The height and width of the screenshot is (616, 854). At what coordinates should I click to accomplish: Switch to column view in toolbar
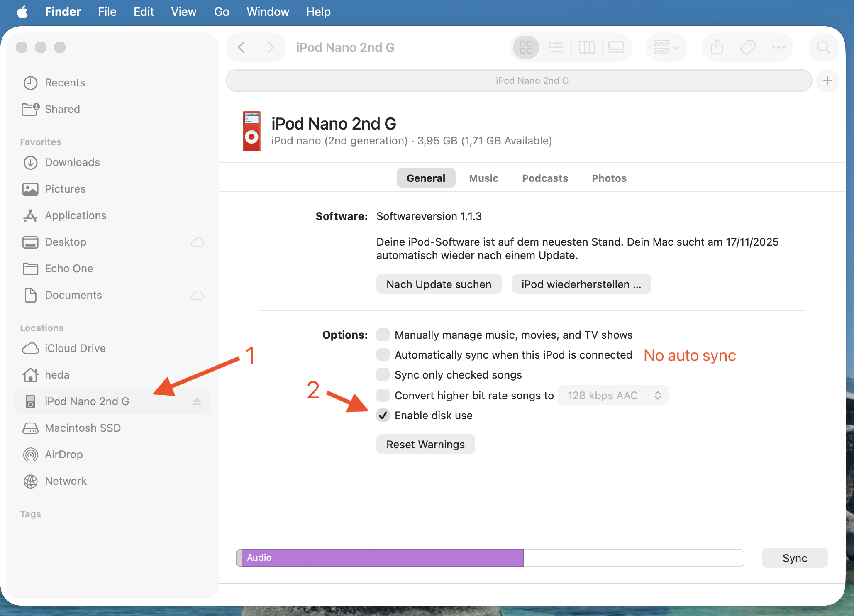[586, 47]
